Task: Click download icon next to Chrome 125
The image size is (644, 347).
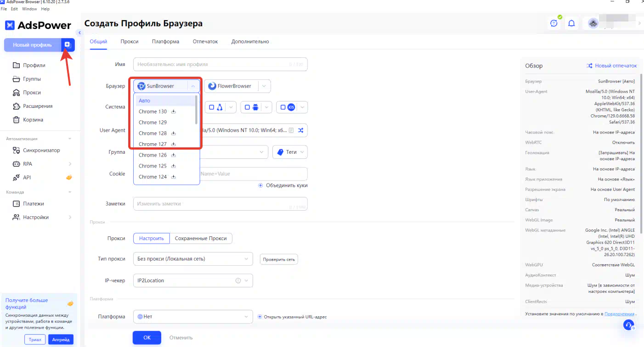Action: [x=174, y=166]
